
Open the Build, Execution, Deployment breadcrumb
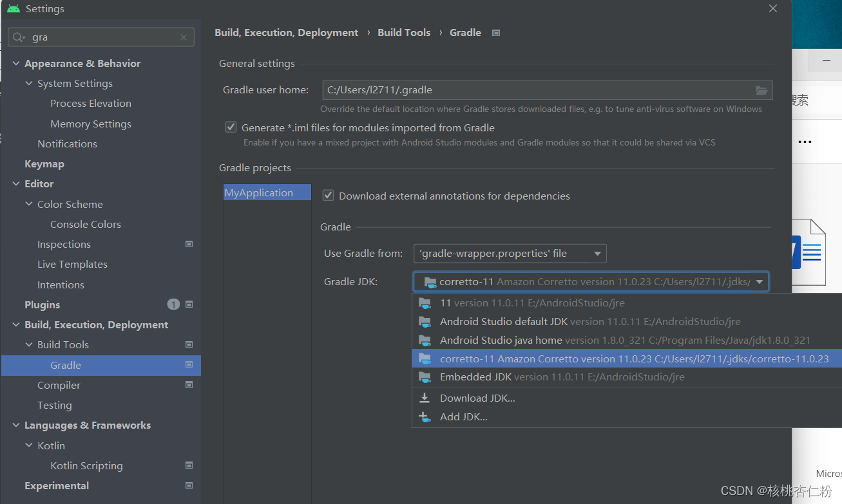click(x=286, y=32)
